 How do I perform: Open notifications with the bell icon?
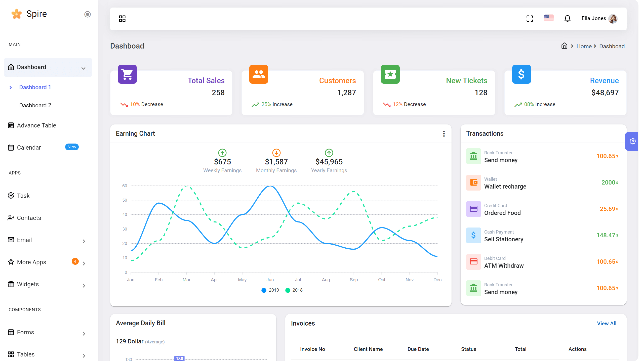[x=567, y=18]
